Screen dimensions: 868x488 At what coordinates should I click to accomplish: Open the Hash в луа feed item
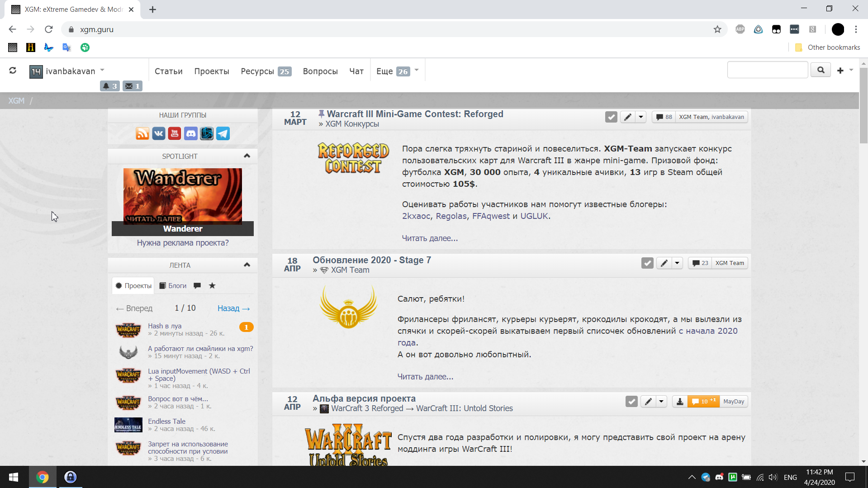(x=165, y=326)
